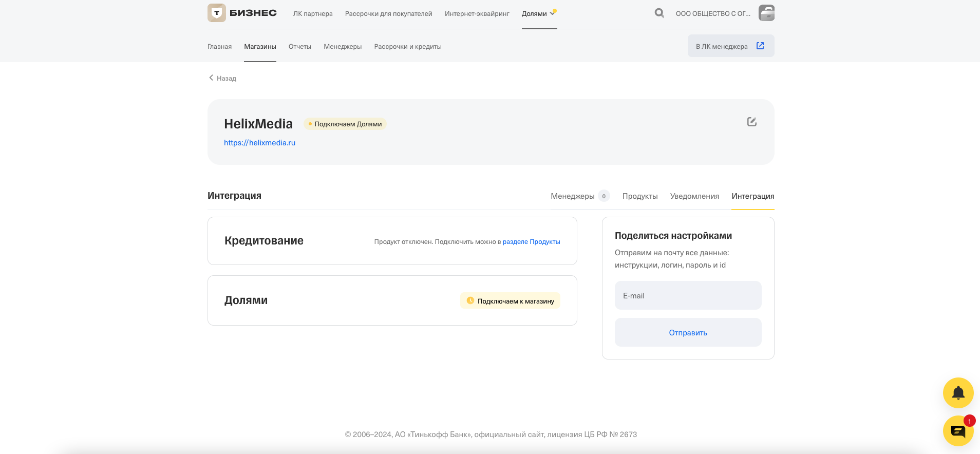The width and height of the screenshot is (980, 454).
Task: Select the Интеграция tab
Action: (753, 196)
